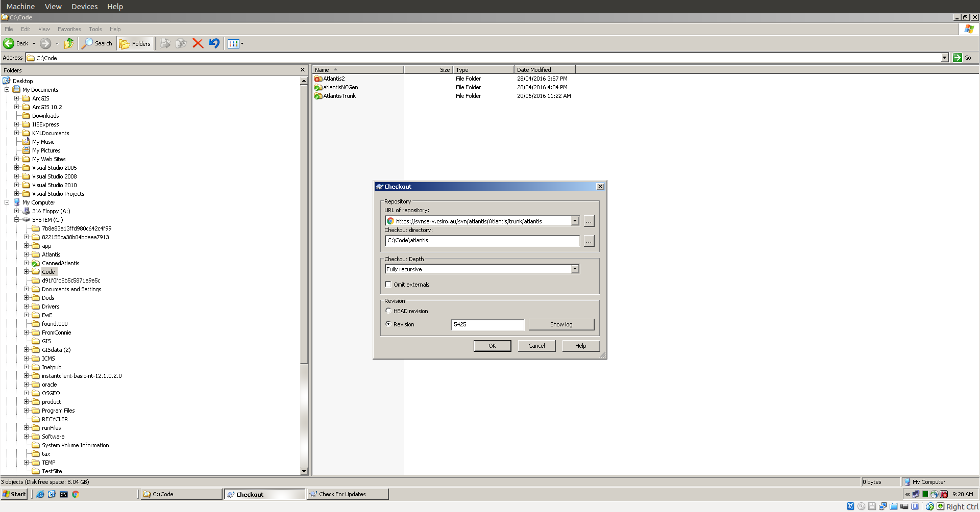The image size is (980, 512).
Task: Open the Atlantis2 folder icon
Action: [x=318, y=79]
